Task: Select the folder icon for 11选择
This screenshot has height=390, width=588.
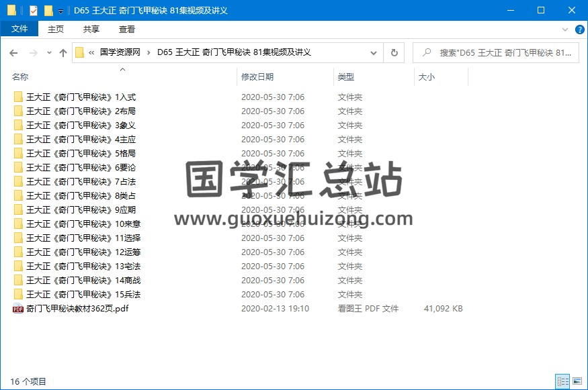Action: pos(18,238)
